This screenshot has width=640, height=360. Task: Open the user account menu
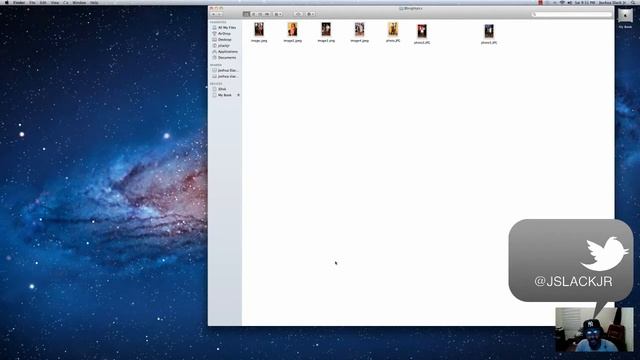pyautogui.click(x=612, y=2)
